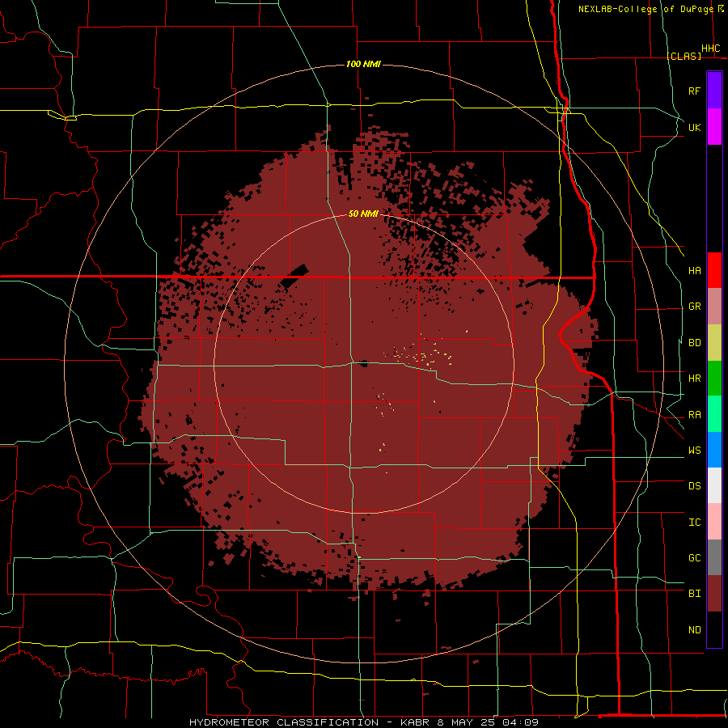728x728 pixels.
Task: Click the GC gray legend color swatch
Action: tap(714, 557)
